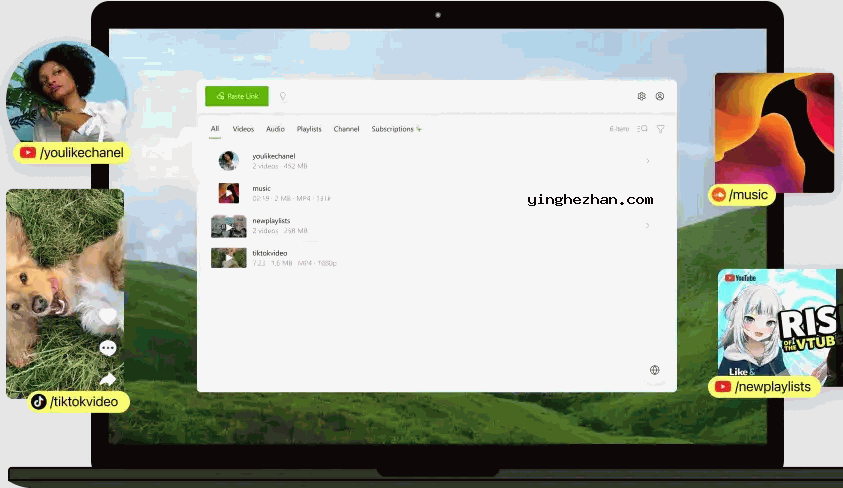Viewport: 843px width, 488px height.
Task: Open the filter funnel icon
Action: point(661,129)
